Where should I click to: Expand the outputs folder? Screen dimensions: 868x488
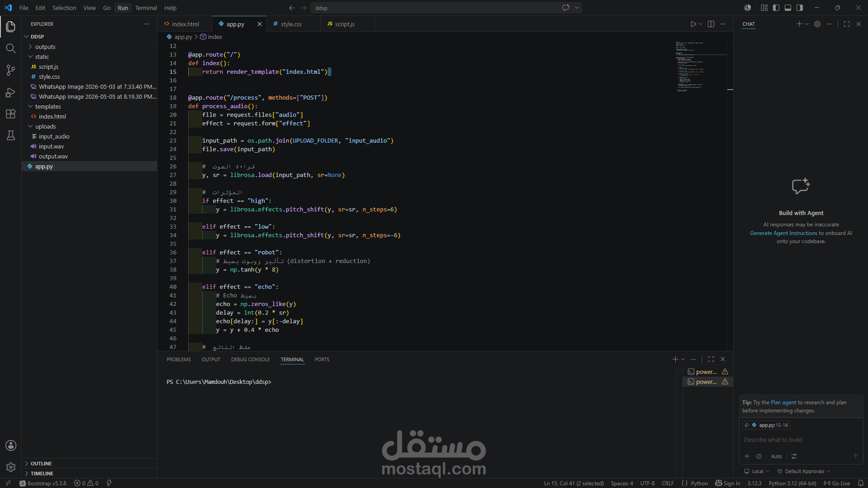tap(45, 47)
